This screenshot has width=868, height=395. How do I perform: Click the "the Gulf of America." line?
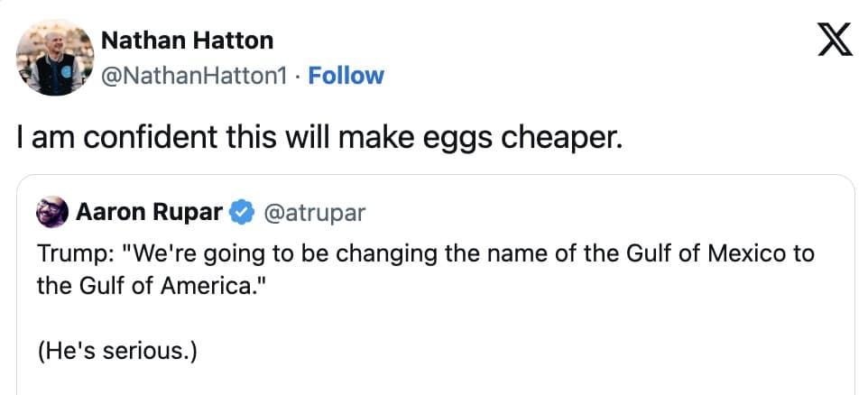click(145, 286)
